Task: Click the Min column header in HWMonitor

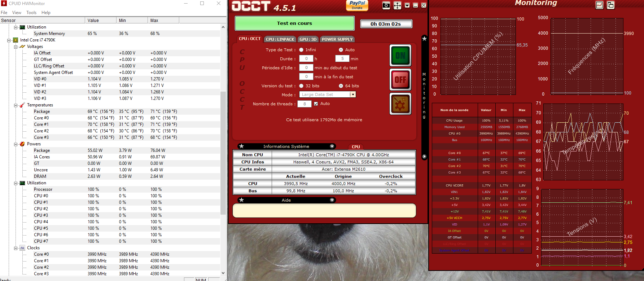Action: tap(132, 20)
